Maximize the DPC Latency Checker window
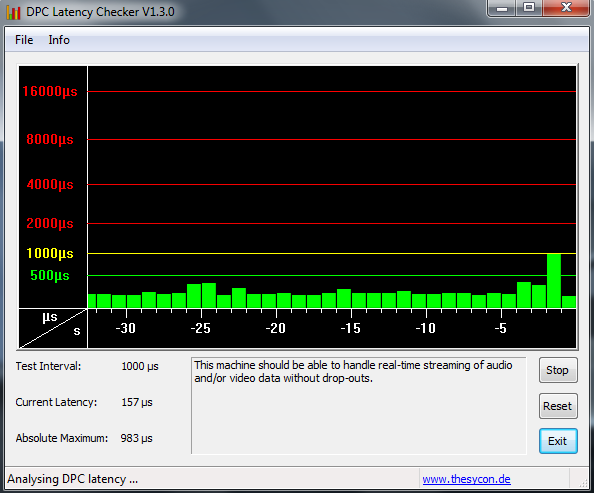 [x=528, y=8]
